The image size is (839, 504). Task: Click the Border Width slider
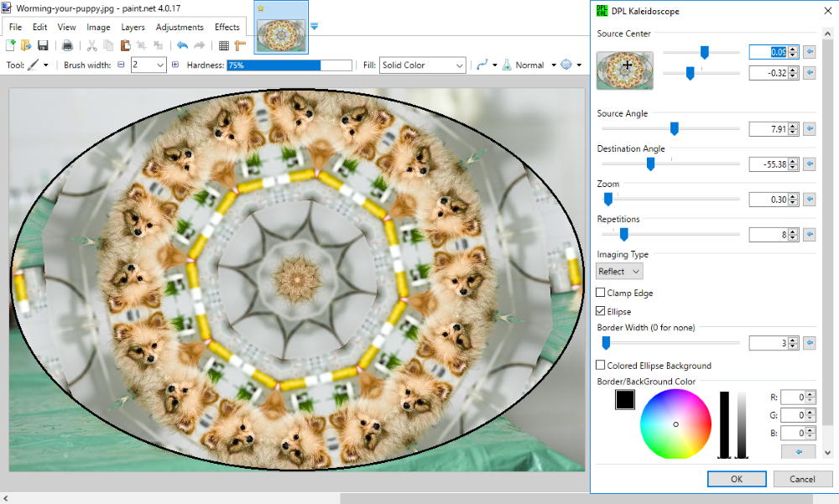(670, 342)
